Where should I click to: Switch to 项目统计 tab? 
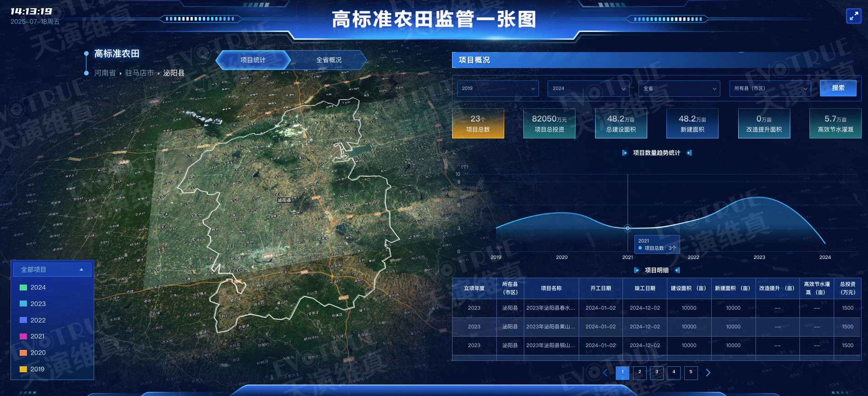253,60
